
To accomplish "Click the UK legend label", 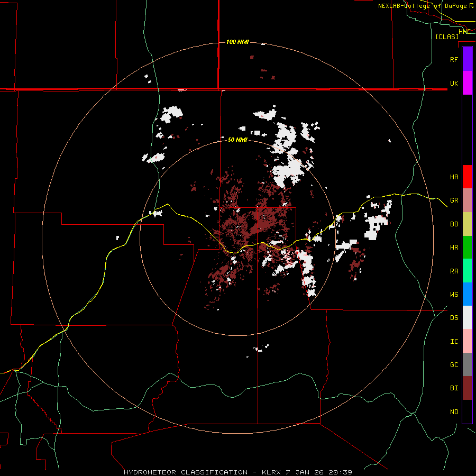I will pyautogui.click(x=454, y=83).
